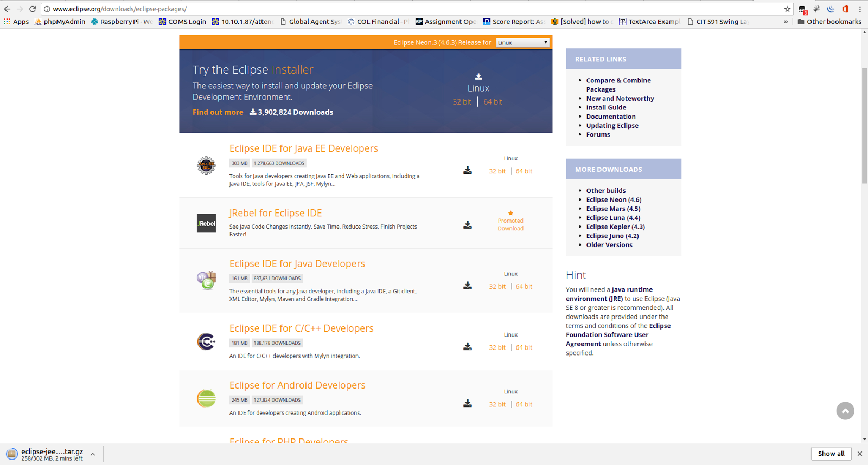The image size is (868, 465).
Task: Open Install Guide link
Action: pos(606,107)
